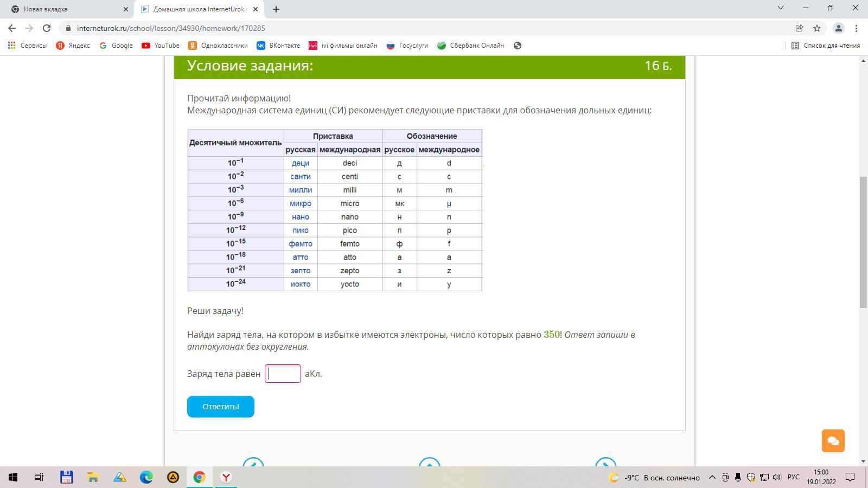Open a new tab with the plus button

(x=276, y=9)
